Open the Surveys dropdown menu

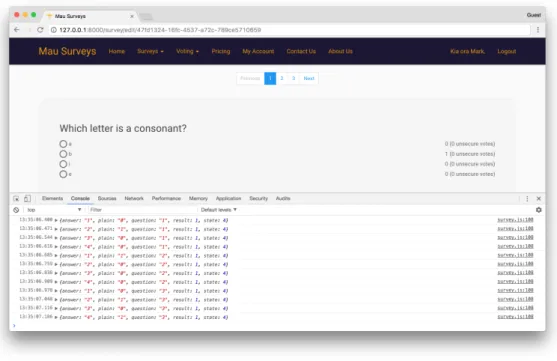coord(150,51)
